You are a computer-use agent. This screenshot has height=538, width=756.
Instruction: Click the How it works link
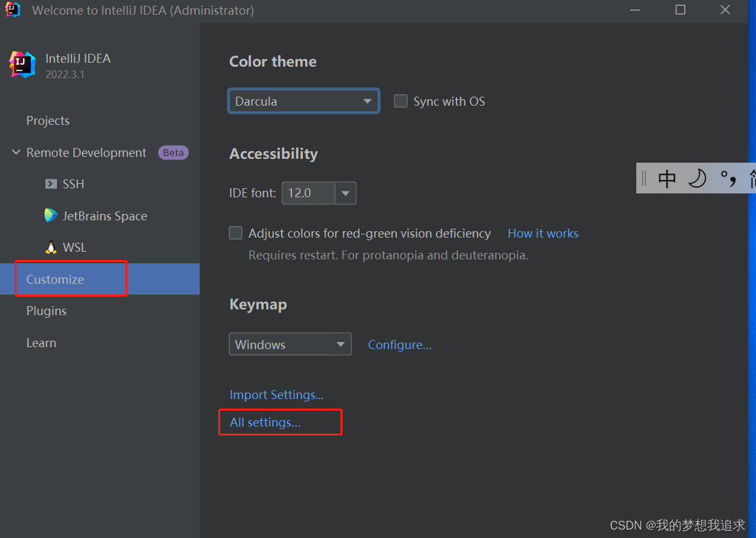pyautogui.click(x=543, y=233)
